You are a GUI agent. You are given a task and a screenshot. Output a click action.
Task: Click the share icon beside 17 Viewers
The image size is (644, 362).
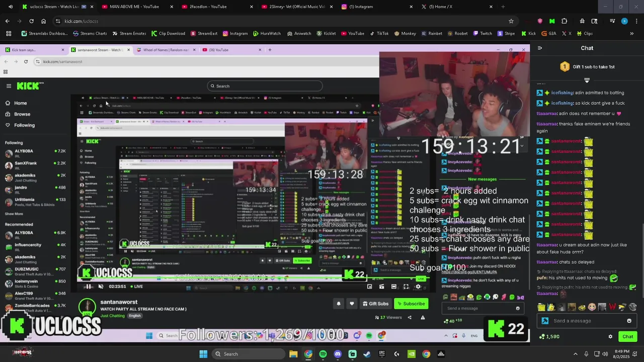tap(410, 317)
